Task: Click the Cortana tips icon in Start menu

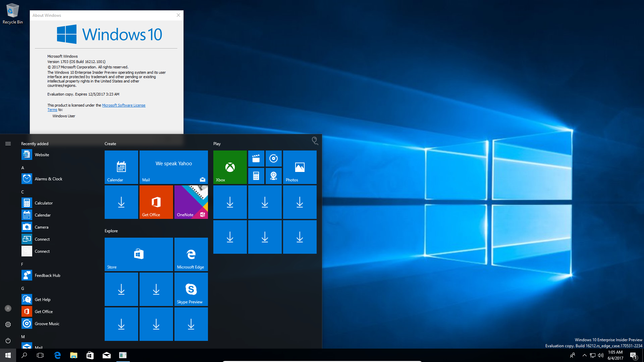Action: (315, 141)
